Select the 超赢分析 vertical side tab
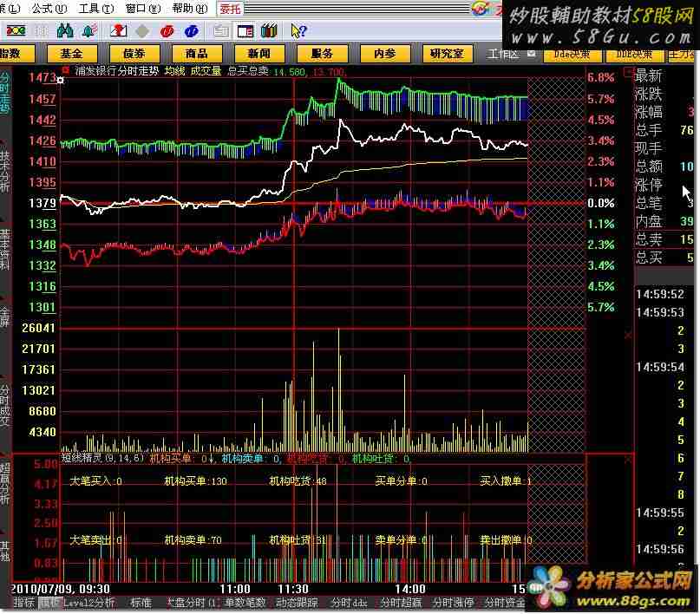 coord(4,484)
